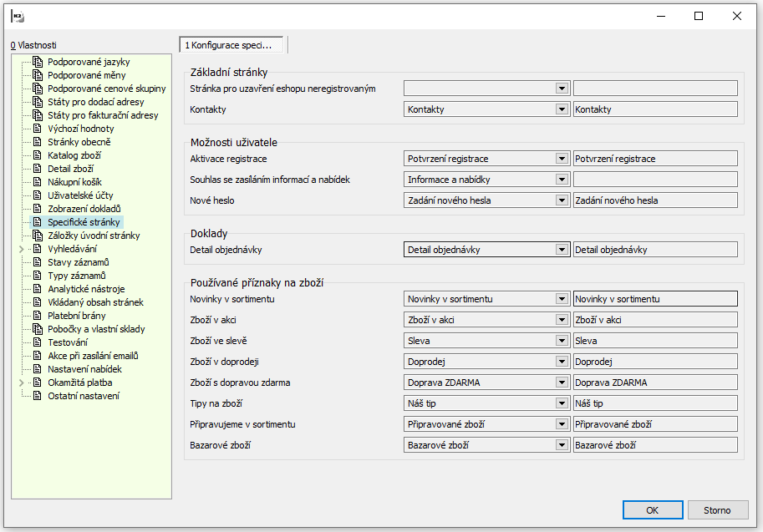Click the page icon beside Specifické stránky
The image size is (763, 532).
pyautogui.click(x=38, y=222)
